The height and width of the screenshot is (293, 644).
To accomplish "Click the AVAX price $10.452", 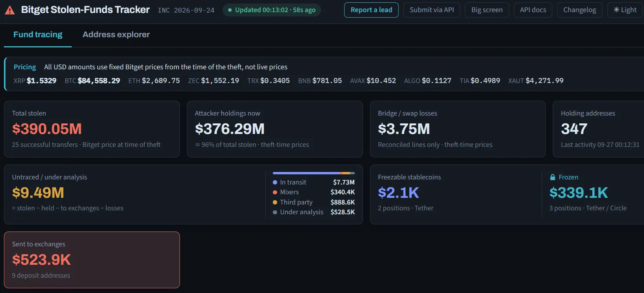I will pyautogui.click(x=381, y=81).
